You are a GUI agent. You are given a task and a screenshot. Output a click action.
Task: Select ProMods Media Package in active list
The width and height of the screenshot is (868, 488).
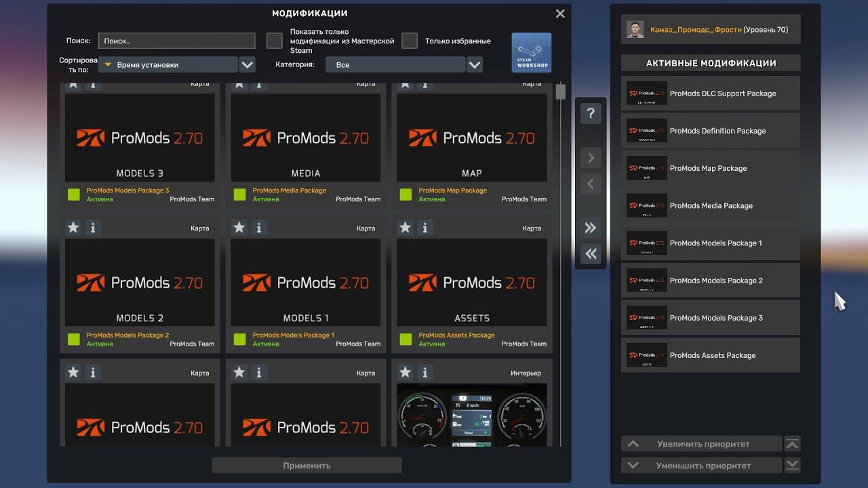[711, 205]
